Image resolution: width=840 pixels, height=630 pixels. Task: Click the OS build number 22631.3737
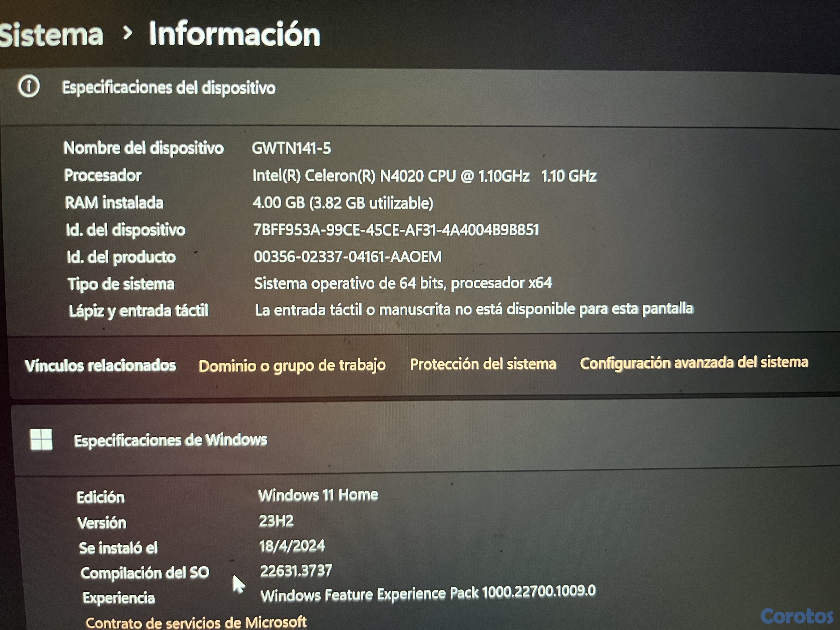(296, 570)
